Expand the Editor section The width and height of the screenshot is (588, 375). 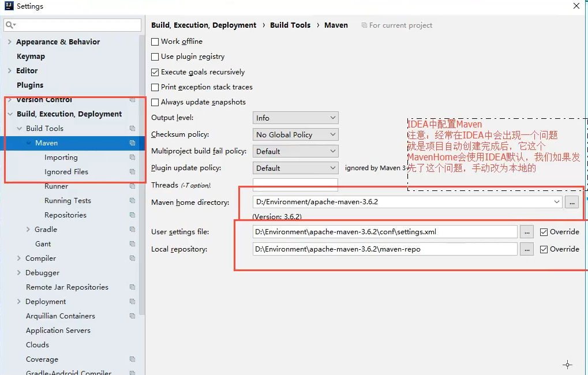point(10,70)
